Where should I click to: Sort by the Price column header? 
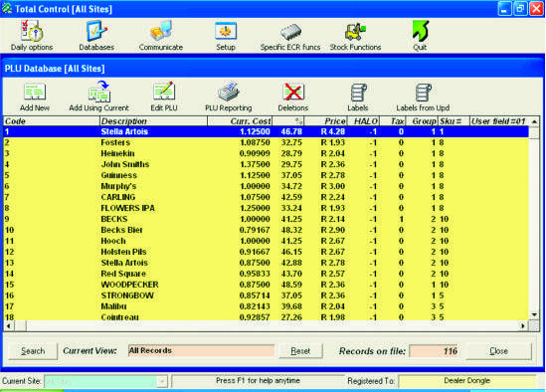pyautogui.click(x=326, y=121)
